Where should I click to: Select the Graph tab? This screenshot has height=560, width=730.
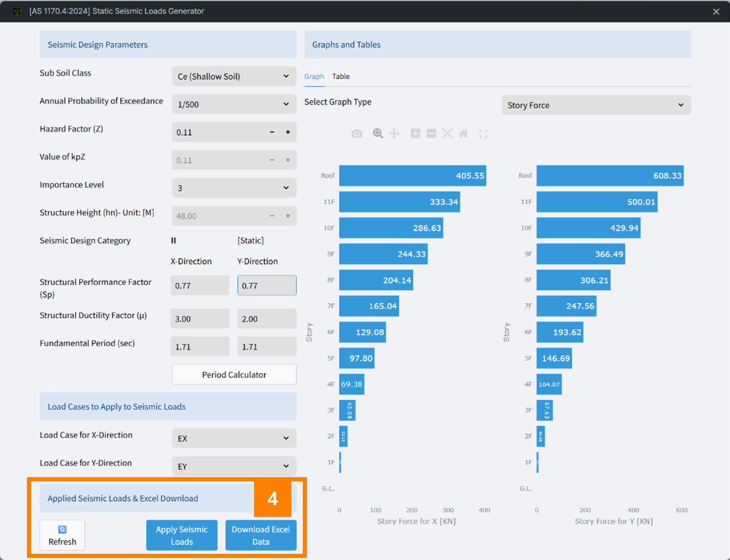314,76
